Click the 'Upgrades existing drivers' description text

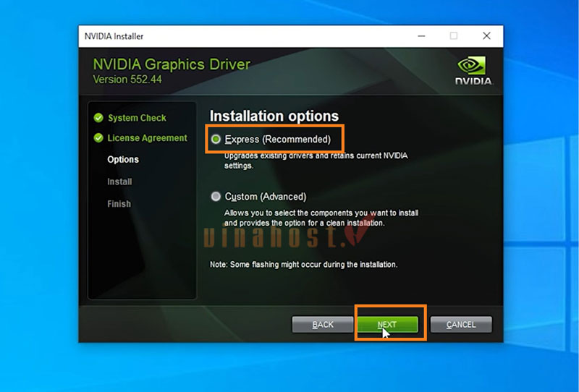click(x=316, y=161)
